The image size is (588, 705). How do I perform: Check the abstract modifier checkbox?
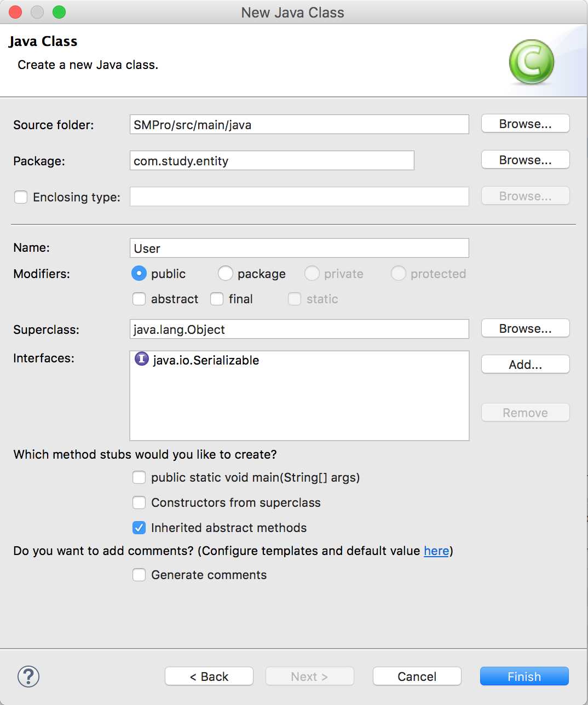[139, 299]
